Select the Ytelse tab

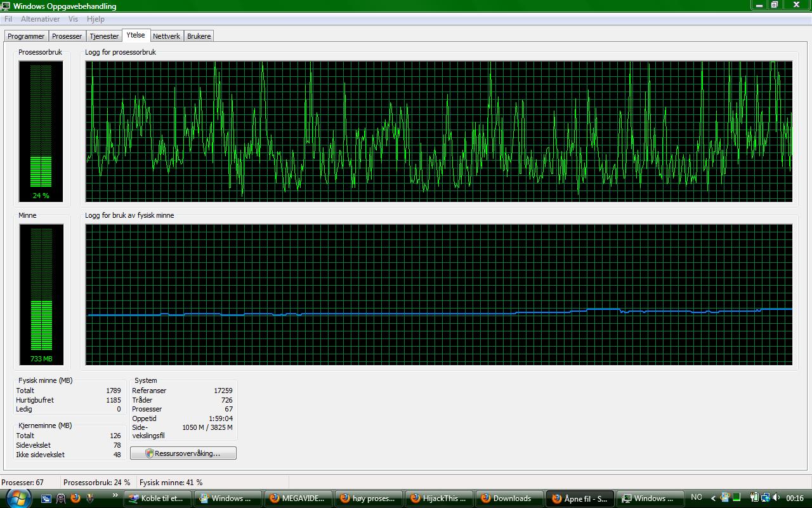[x=136, y=35]
